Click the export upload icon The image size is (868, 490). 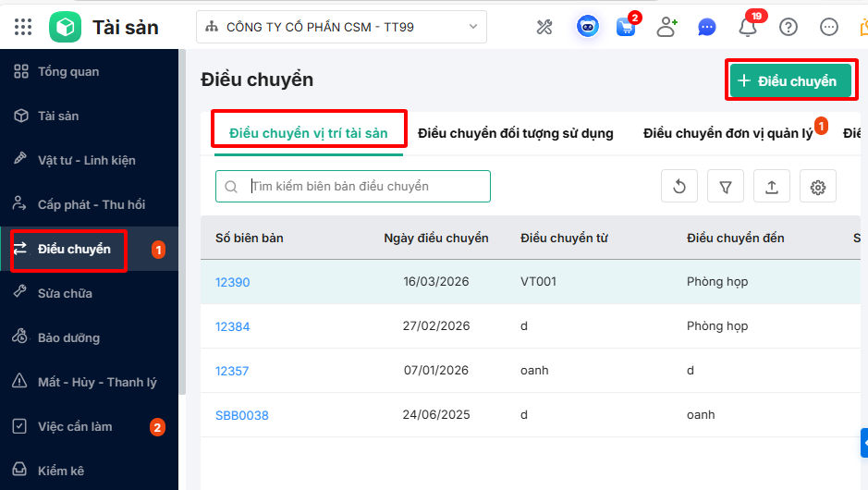pyautogui.click(x=772, y=187)
